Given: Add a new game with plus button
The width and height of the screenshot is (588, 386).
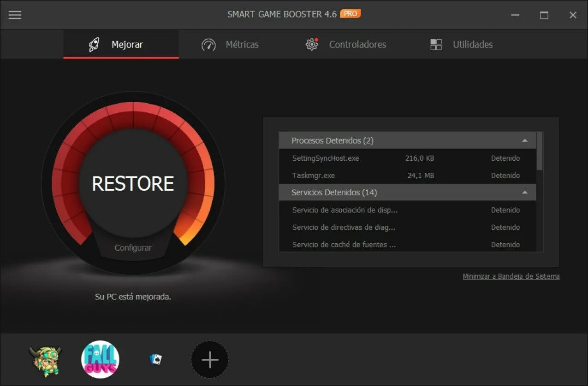Looking at the screenshot, I should coord(210,360).
